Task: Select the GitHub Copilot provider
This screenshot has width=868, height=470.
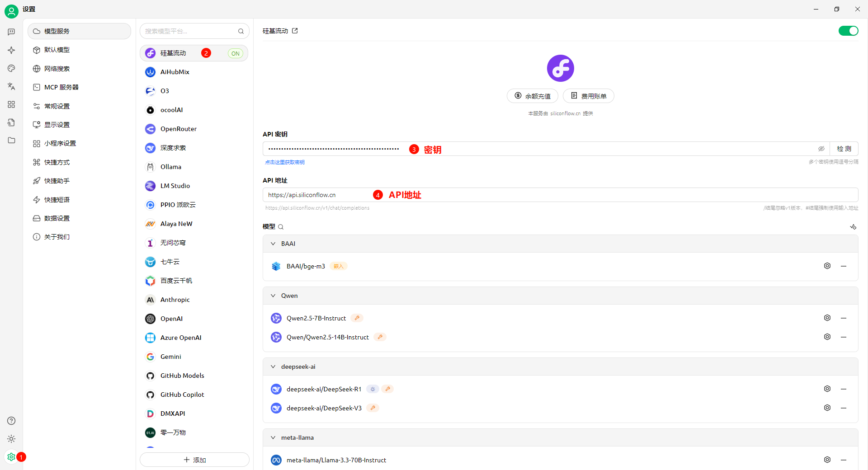Action: (x=194, y=395)
